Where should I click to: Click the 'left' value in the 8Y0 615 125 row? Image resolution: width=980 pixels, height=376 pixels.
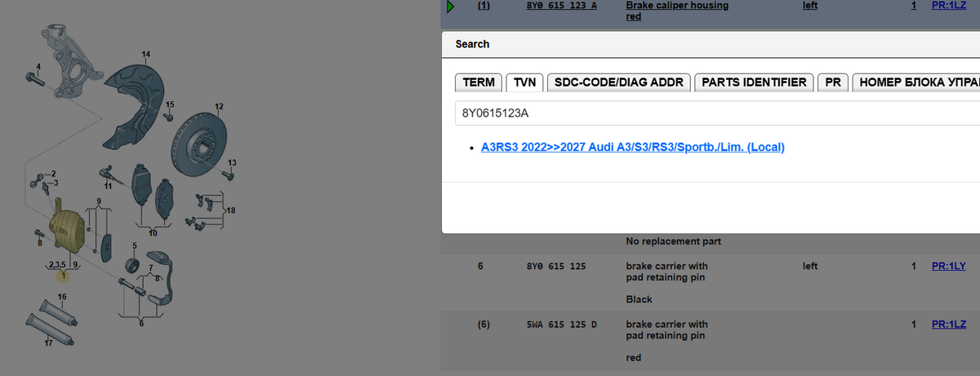point(810,266)
